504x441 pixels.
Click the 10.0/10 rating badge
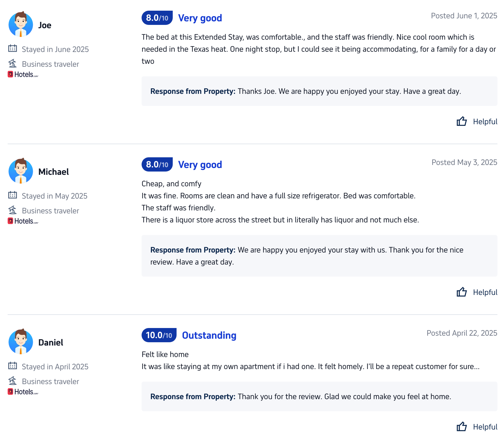(159, 335)
